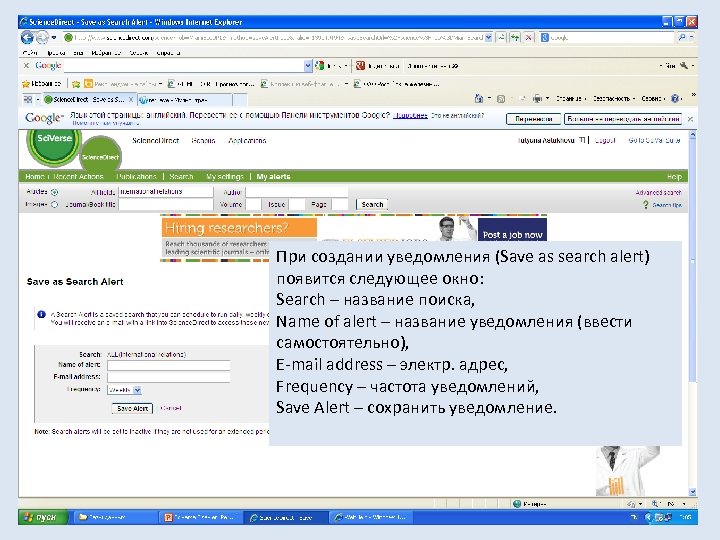Click the Add to Favorites bar star icon
The height and width of the screenshot is (540, 720).
coord(76,84)
